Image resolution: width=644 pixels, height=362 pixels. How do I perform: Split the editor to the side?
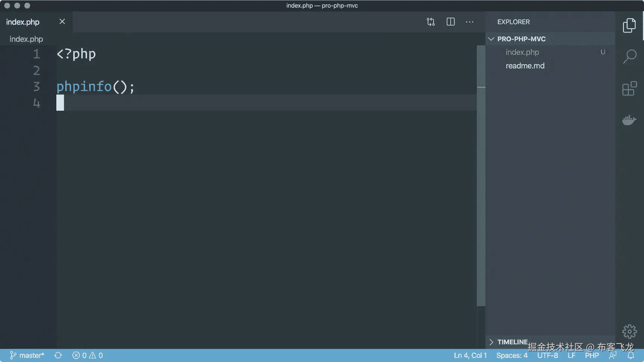[451, 22]
